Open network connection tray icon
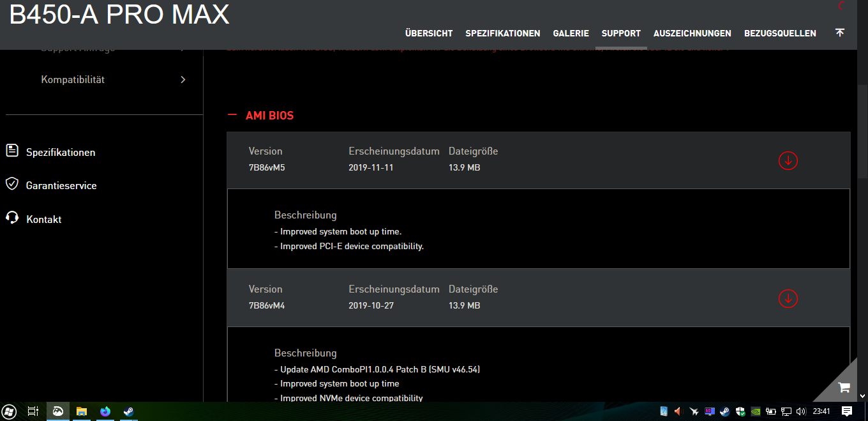The height and width of the screenshot is (421, 868). coord(786,411)
